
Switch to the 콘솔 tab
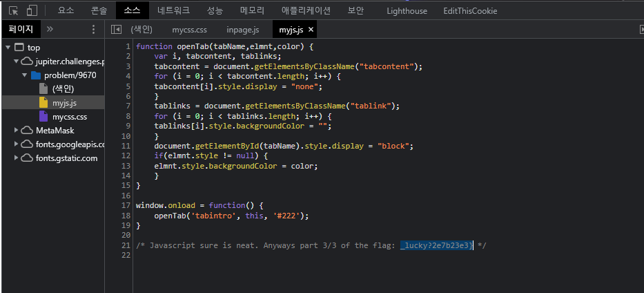[x=99, y=10]
